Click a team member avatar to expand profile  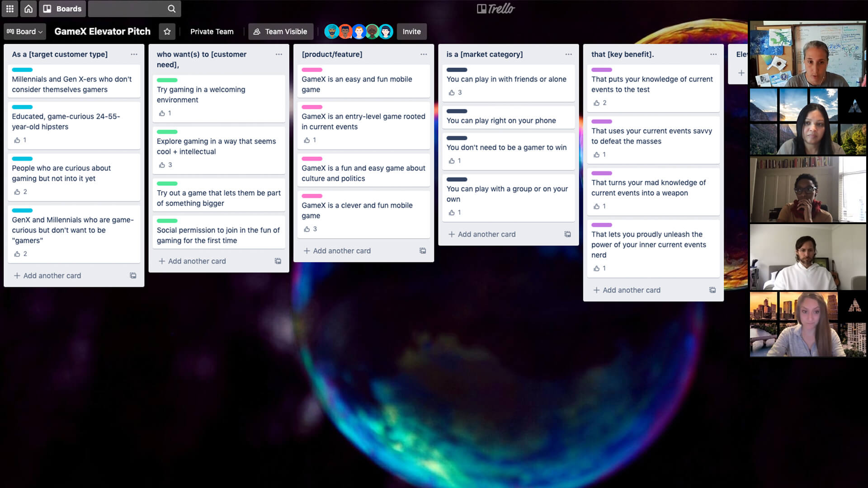[x=332, y=31]
